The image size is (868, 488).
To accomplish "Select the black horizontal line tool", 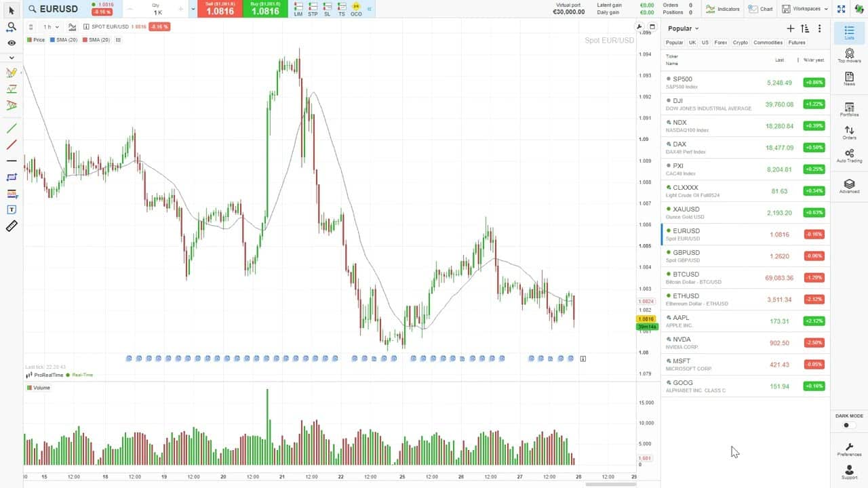I will click(12, 161).
